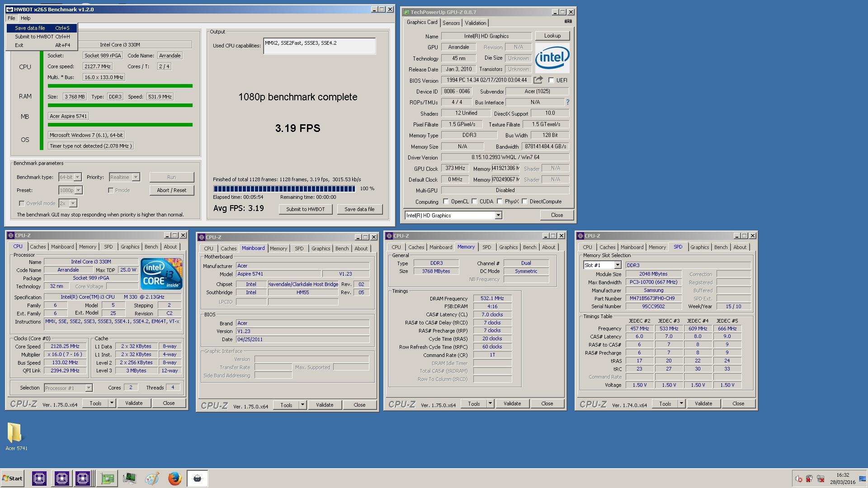Expand the Tools arrow in the CPU-Z SPD window
This screenshot has height=488, width=868.
point(681,404)
